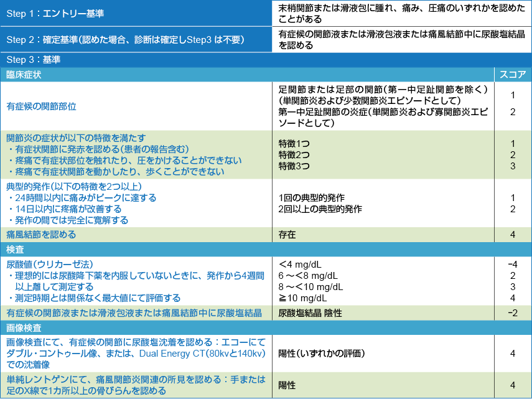Select the "Step 2：確定基準" header cell

coord(125,40)
